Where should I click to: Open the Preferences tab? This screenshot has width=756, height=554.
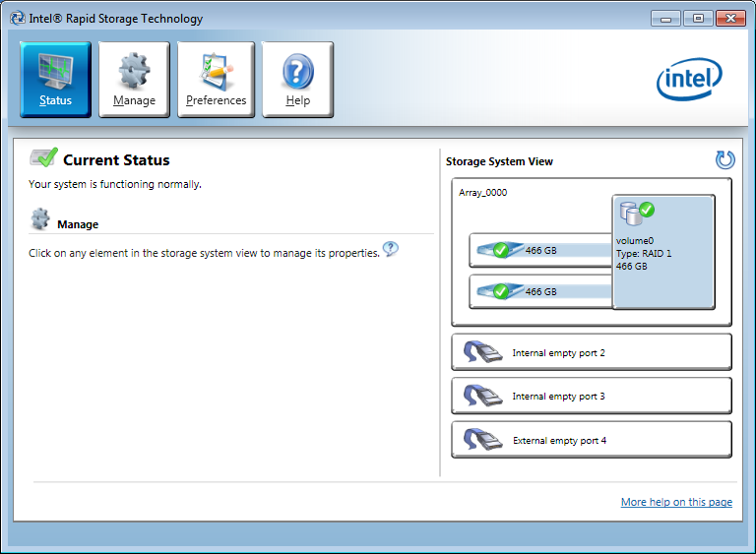[216, 80]
